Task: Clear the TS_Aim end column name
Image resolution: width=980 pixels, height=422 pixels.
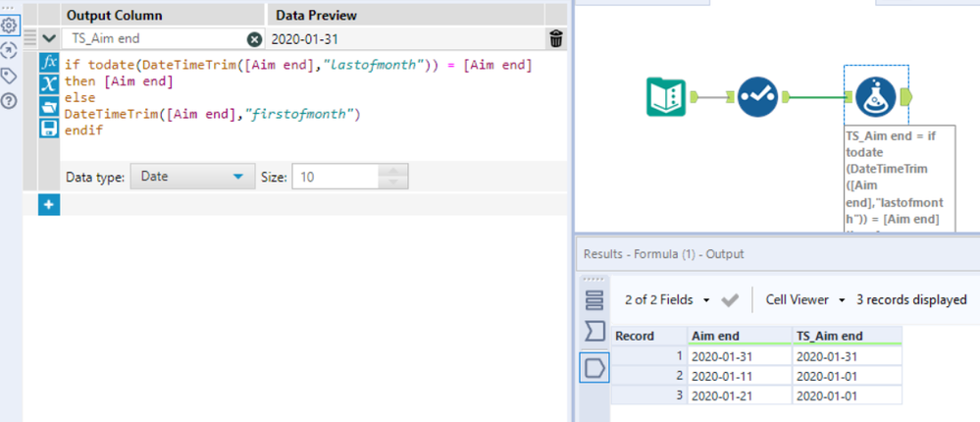Action: (x=254, y=39)
